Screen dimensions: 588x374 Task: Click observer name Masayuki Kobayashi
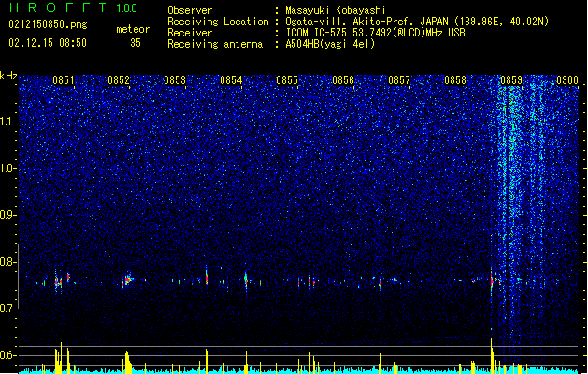[336, 10]
